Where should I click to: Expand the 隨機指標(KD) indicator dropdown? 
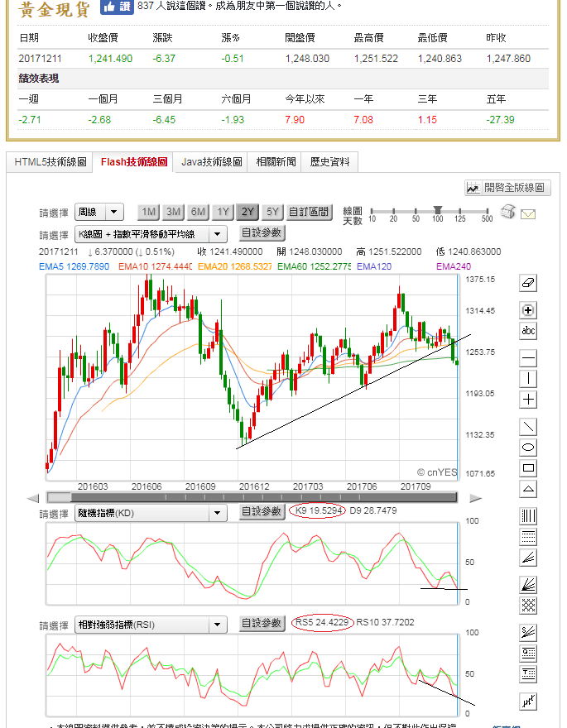(x=151, y=513)
